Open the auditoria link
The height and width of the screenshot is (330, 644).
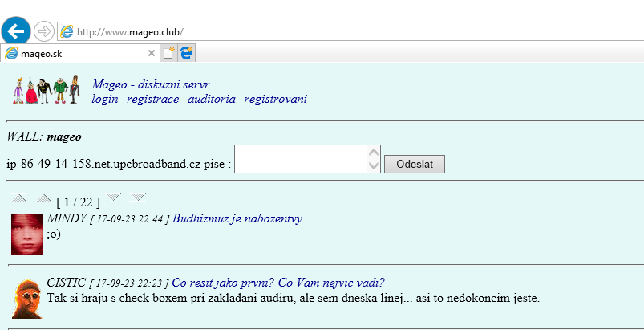(x=212, y=99)
